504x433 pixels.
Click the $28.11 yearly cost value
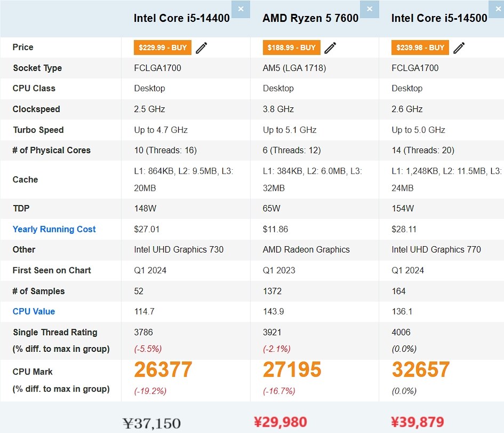pyautogui.click(x=404, y=229)
